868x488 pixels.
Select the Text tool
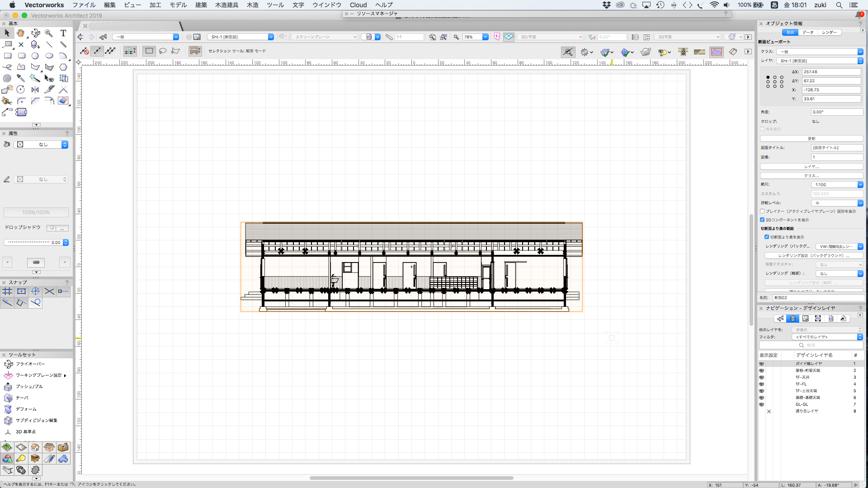[63, 33]
